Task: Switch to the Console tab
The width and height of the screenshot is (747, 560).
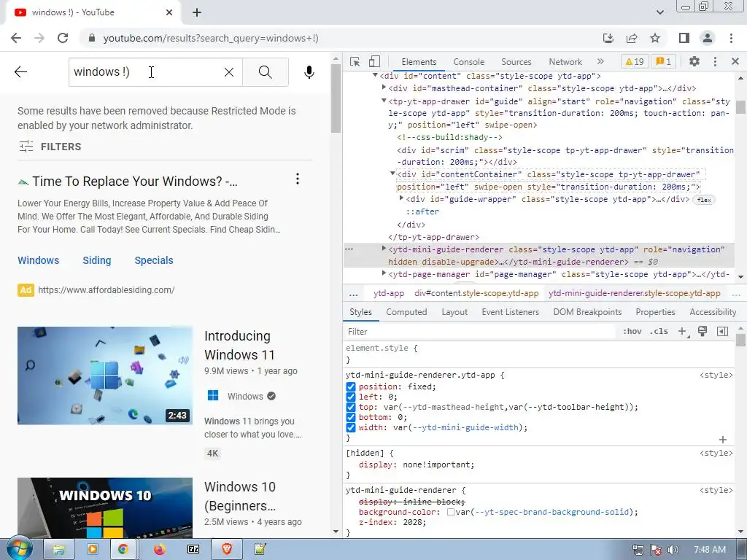Action: [469, 62]
